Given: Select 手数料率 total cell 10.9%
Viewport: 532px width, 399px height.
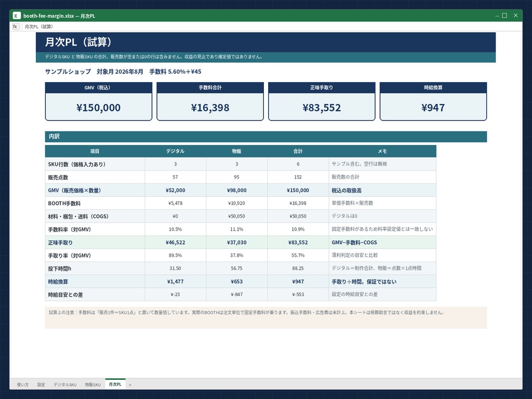Looking at the screenshot, I should coord(298,229).
